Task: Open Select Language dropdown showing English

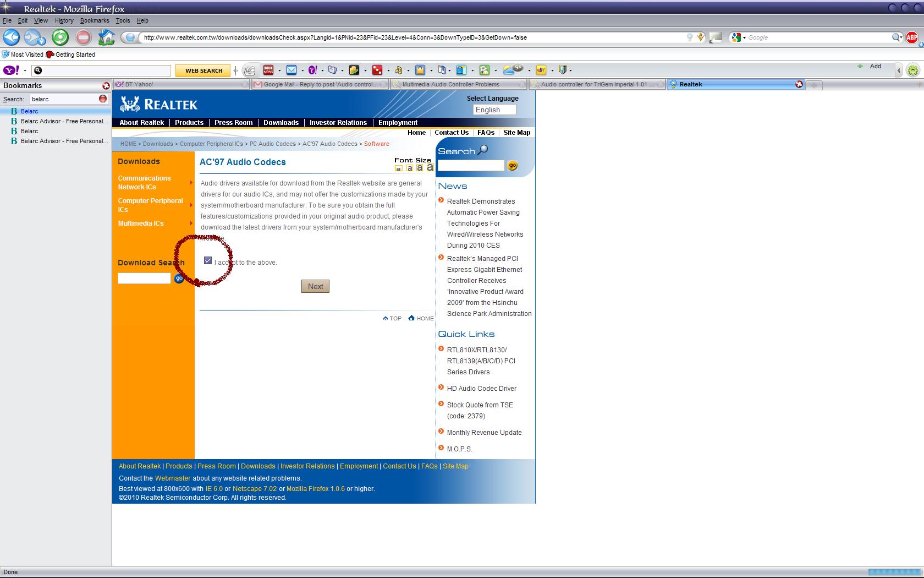Action: (x=494, y=110)
